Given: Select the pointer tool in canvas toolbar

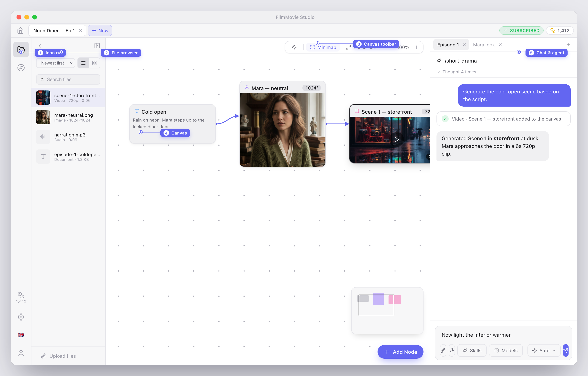Looking at the screenshot, I should pyautogui.click(x=294, y=47).
